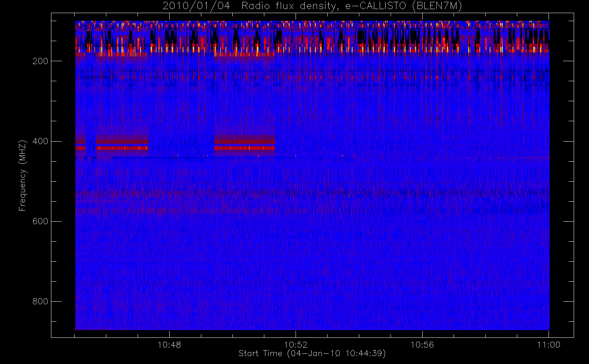Screen dimensions: 589x364
Task: Click the 11:00 time tick label
Action: [549, 345]
